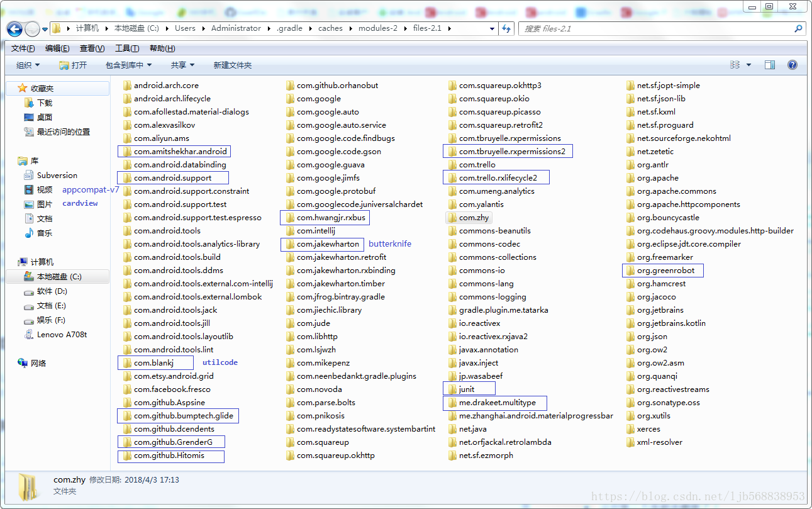The image size is (812, 509).
Task: Click caches in address breadcrumb
Action: point(330,28)
